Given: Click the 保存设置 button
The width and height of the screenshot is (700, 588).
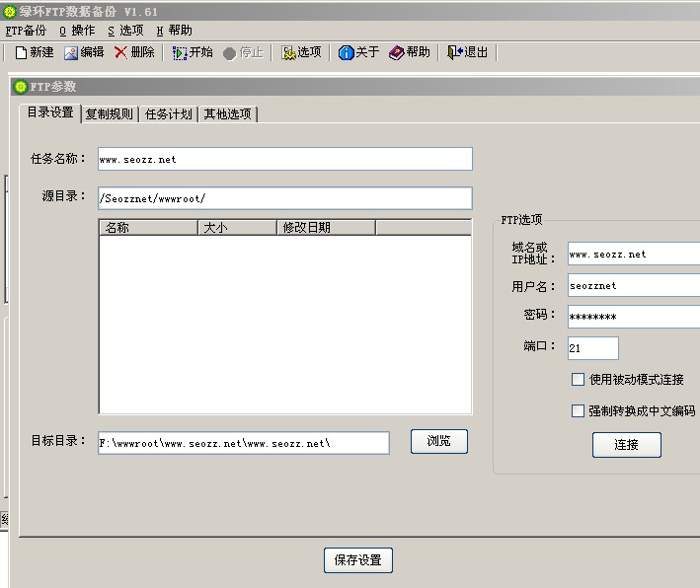Looking at the screenshot, I should point(357,560).
